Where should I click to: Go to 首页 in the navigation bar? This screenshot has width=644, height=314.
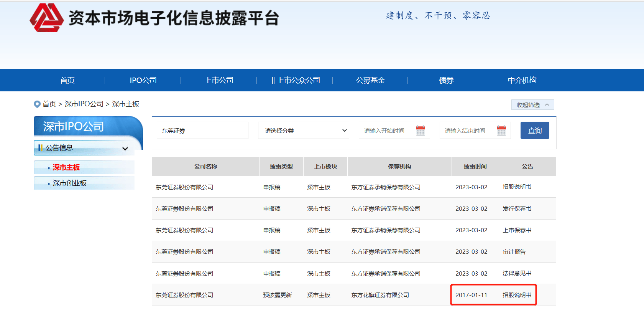(67, 80)
